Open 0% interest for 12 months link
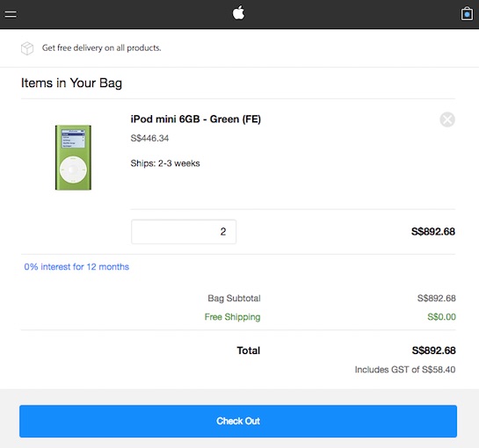Screen dimensions: 479x448 (76, 266)
